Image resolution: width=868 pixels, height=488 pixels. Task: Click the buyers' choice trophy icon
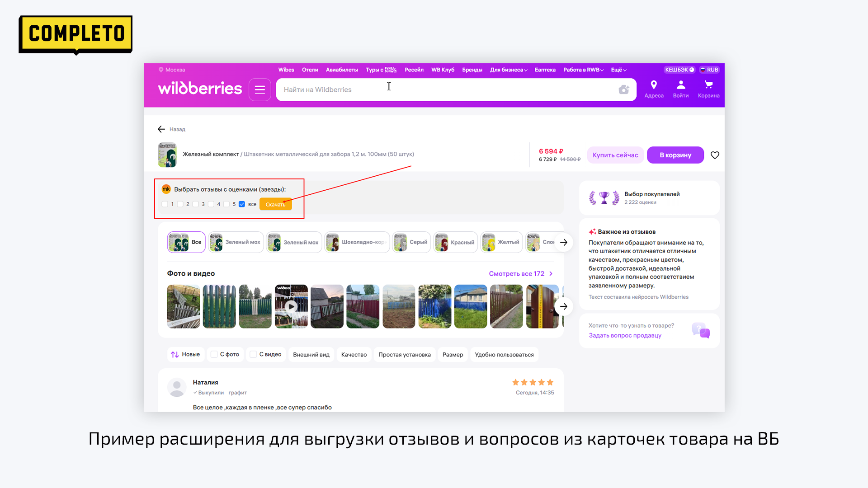point(604,198)
